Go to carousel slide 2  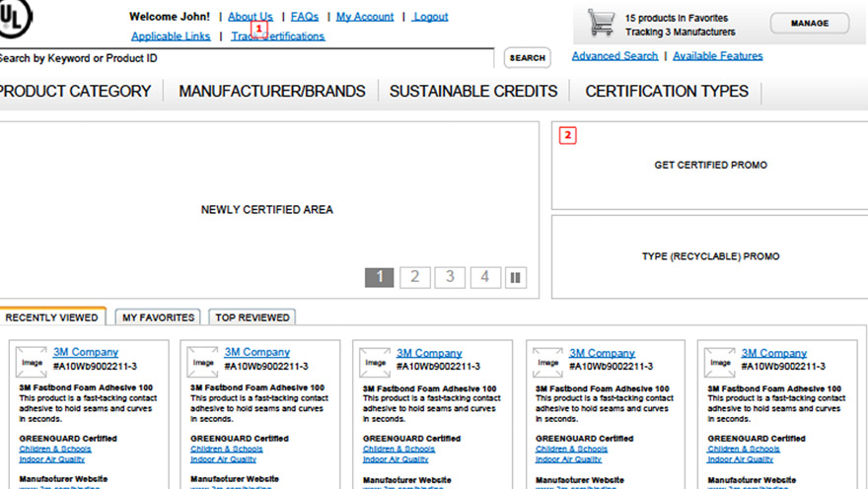click(415, 277)
